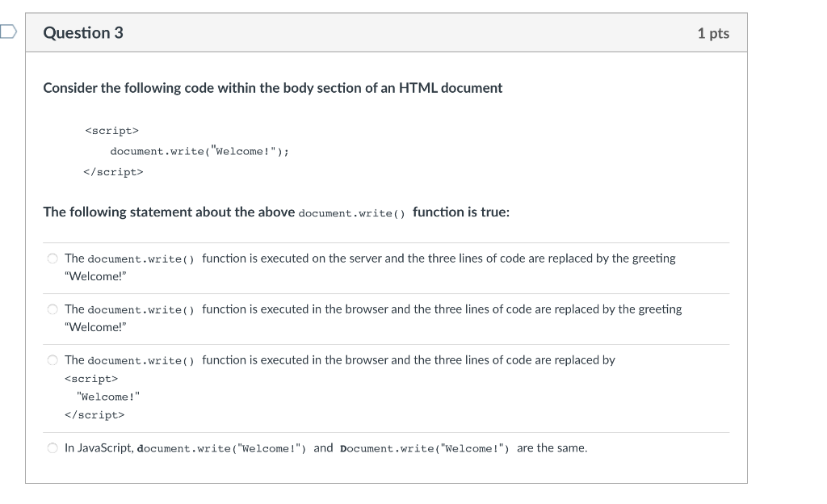Click the inline document.write() code in the bold statement
Screen dimensions: 827x504
coord(351,213)
